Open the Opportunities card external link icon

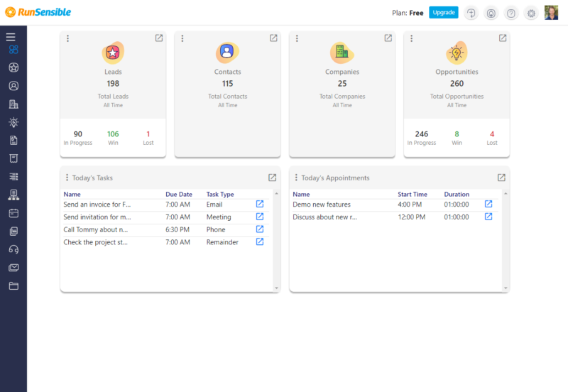tap(503, 38)
